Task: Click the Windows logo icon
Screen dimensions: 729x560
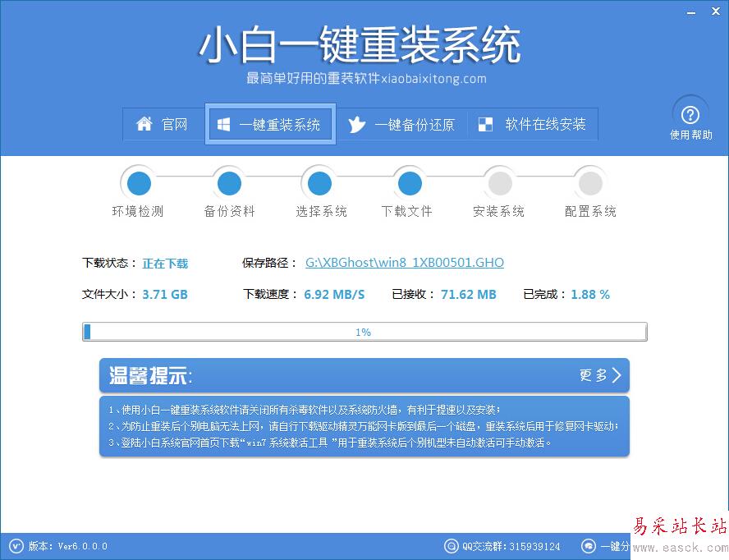Action: 223,124
